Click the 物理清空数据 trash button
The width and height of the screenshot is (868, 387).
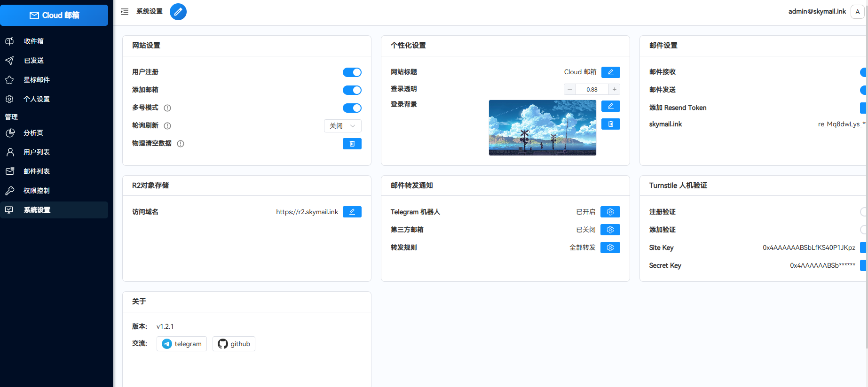[x=352, y=144]
